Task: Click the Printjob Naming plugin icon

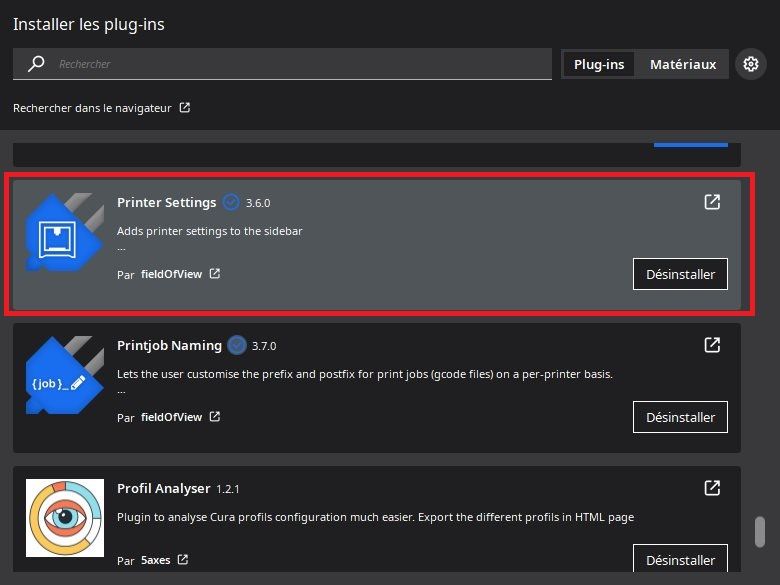Action: click(64, 380)
